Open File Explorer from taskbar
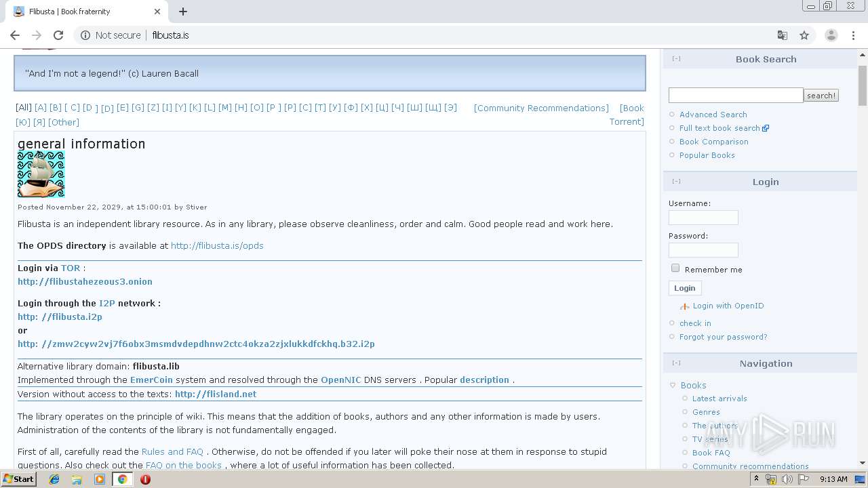The height and width of the screenshot is (488, 868). [77, 479]
